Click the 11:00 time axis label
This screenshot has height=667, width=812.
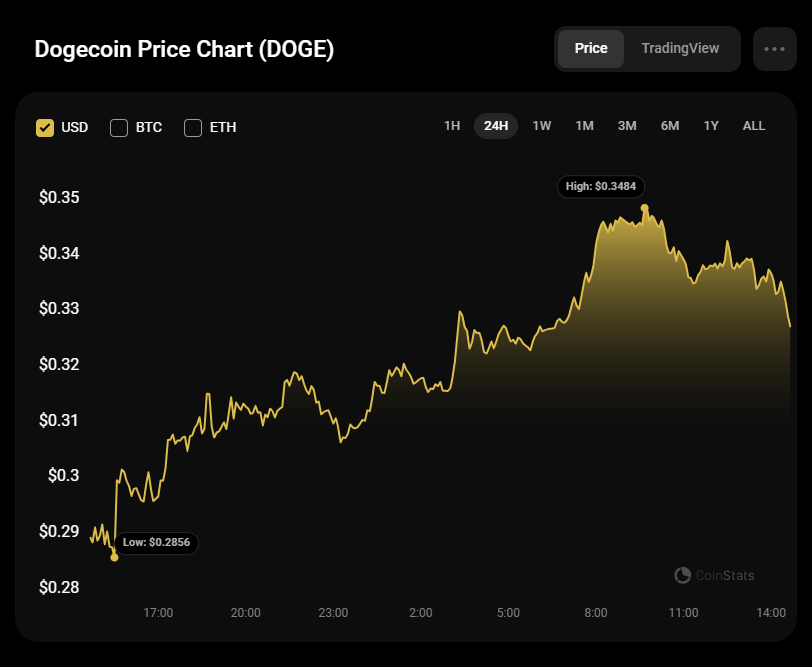684,613
